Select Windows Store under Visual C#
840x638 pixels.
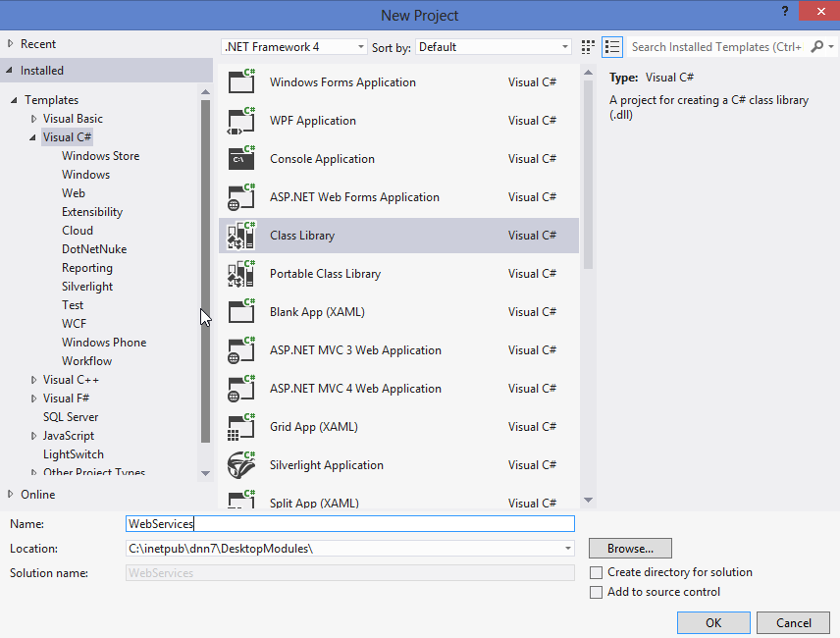click(x=100, y=156)
